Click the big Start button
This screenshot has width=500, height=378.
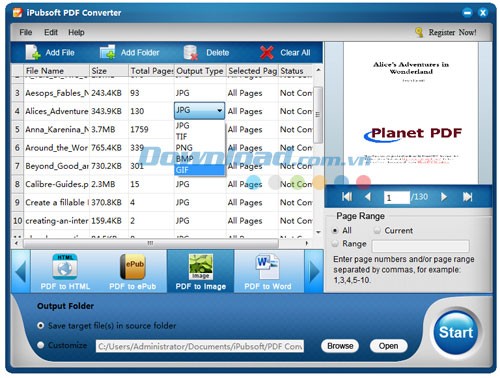tap(456, 332)
